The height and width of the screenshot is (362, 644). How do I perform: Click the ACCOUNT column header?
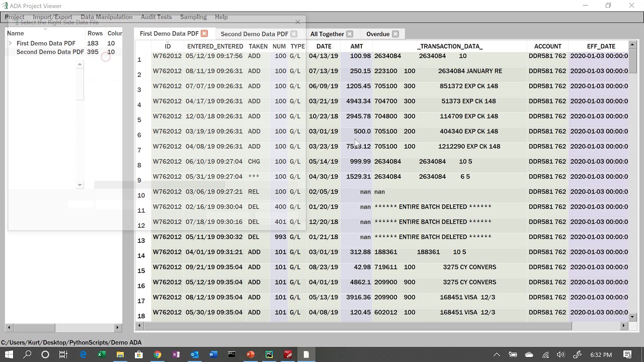(x=547, y=46)
